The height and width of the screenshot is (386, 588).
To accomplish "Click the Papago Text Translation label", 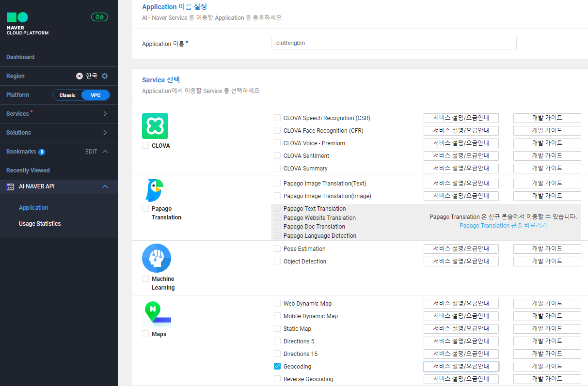I will pyautogui.click(x=315, y=209).
